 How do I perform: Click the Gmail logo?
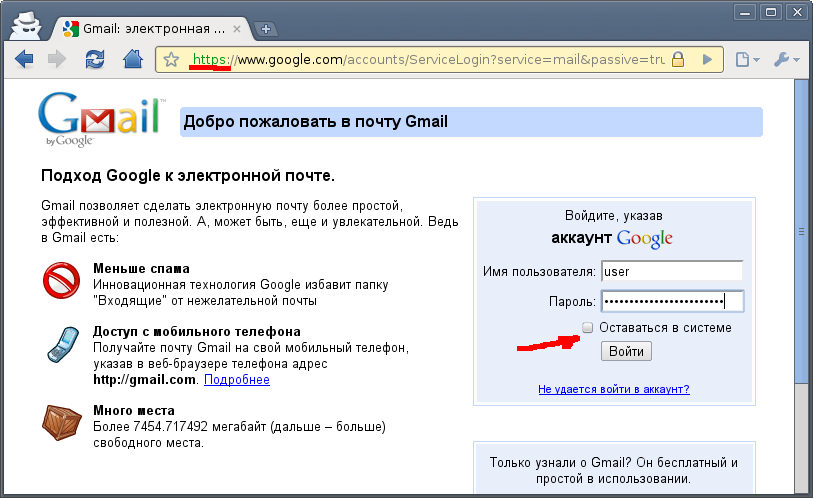101,119
